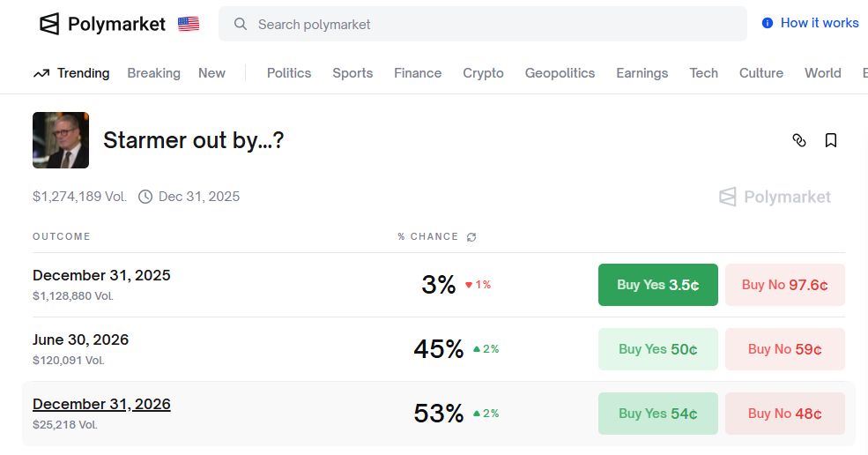868x455 pixels.
Task: Click the Polymarket logo icon
Action: point(50,24)
